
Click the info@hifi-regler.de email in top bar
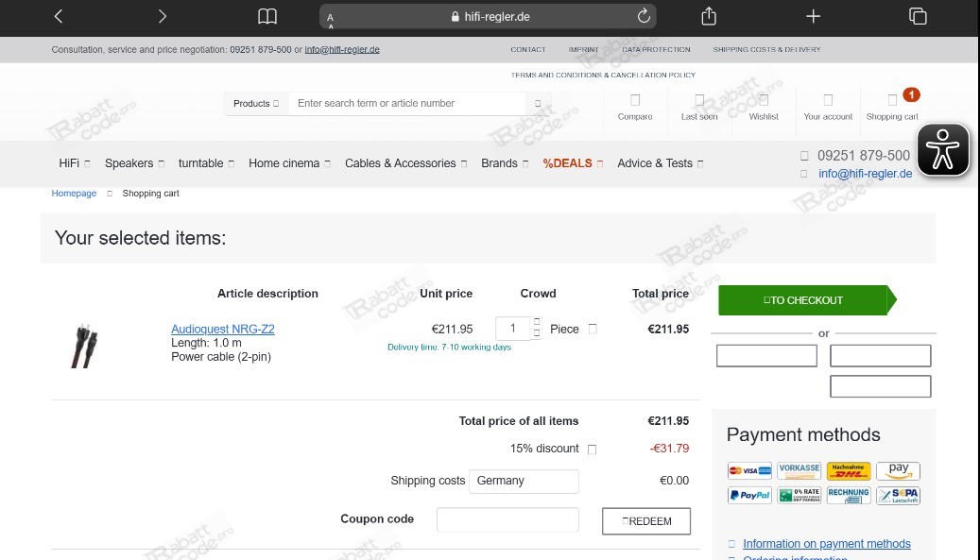[342, 49]
